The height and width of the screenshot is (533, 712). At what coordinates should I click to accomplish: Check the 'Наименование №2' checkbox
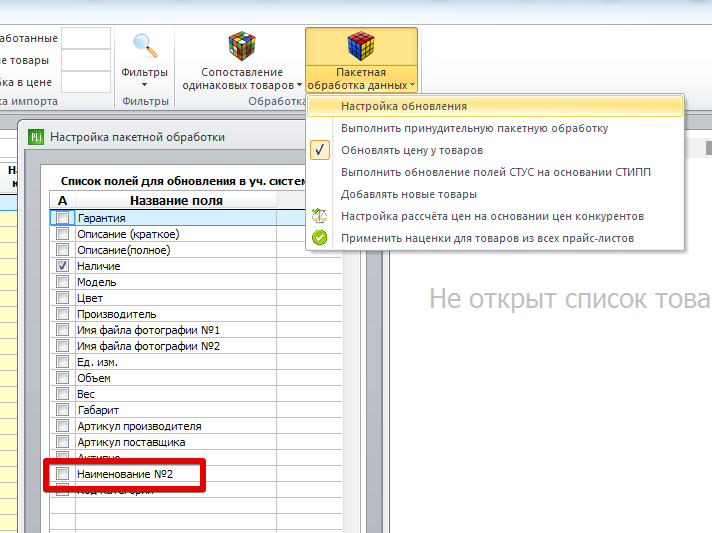(63, 474)
